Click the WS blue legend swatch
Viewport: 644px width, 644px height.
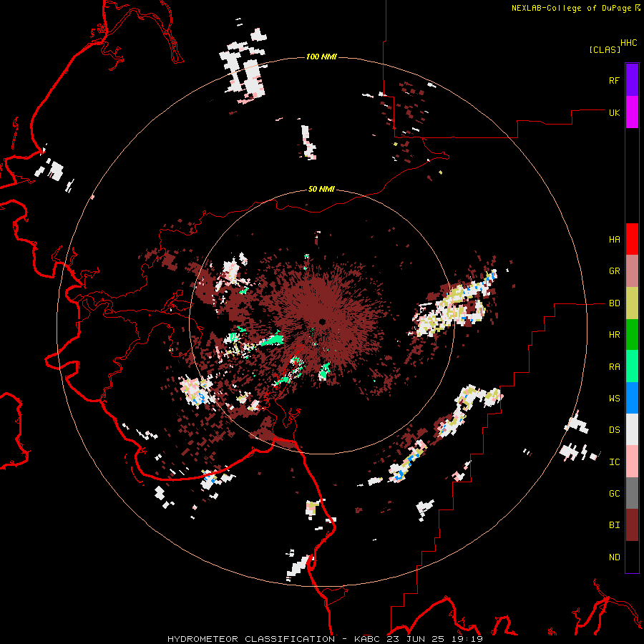point(632,398)
